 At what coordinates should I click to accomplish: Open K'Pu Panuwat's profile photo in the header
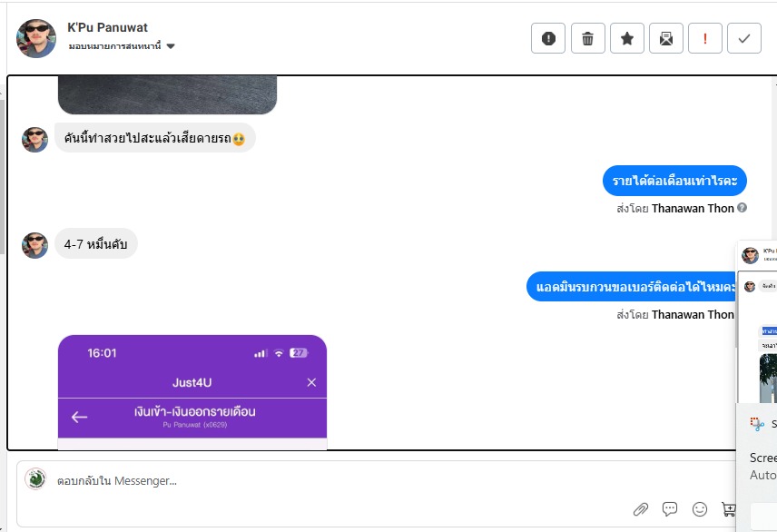point(36,39)
